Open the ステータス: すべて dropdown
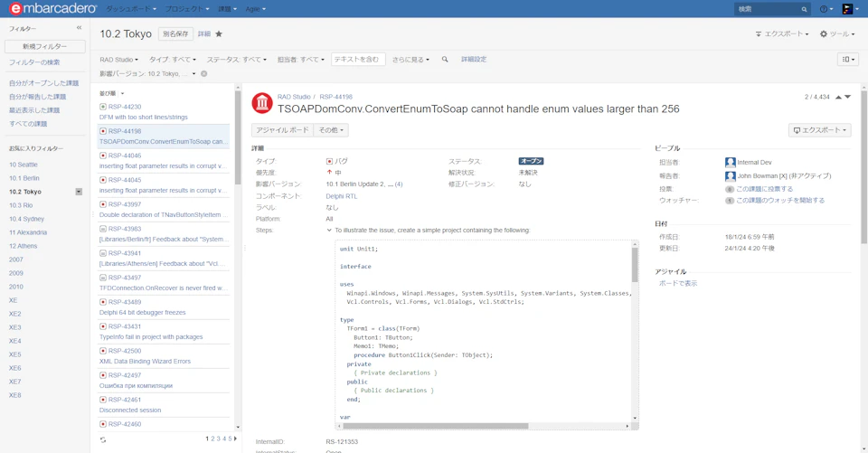868x453 pixels. click(x=236, y=60)
